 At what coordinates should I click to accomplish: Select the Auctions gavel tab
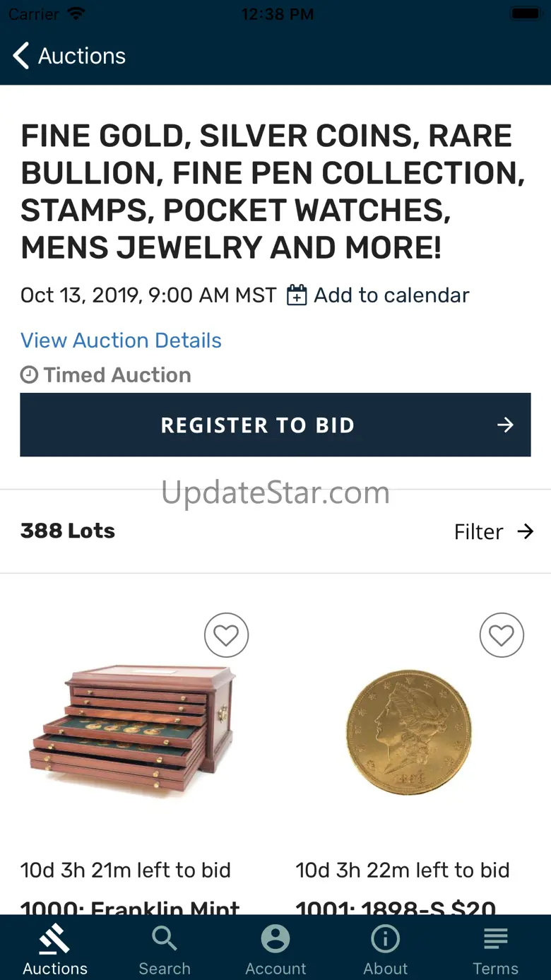pos(55,948)
